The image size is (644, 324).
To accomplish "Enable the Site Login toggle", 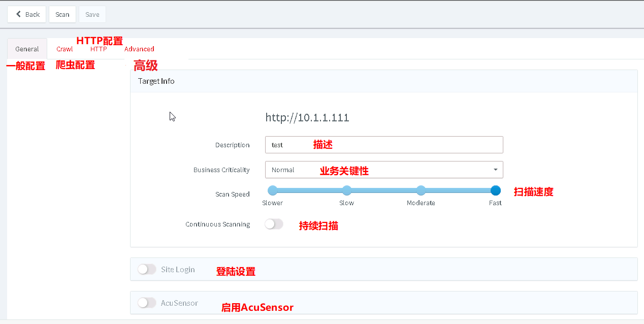I will pos(147,269).
